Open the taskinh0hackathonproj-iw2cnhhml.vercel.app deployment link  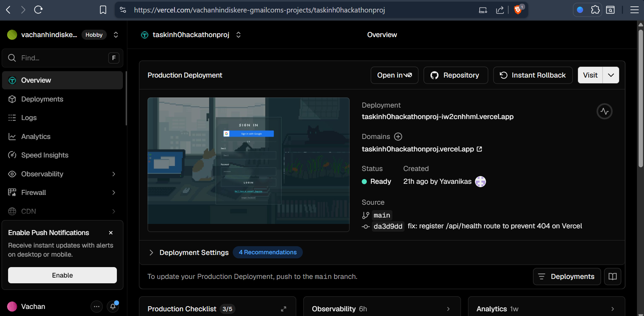click(x=438, y=117)
